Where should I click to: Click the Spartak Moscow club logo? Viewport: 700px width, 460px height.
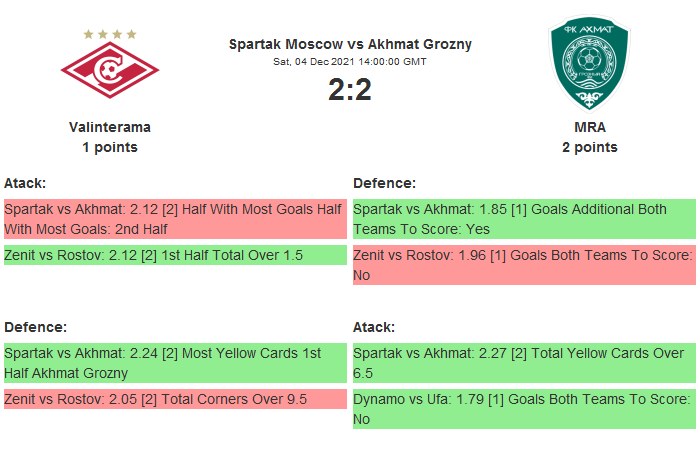110,75
